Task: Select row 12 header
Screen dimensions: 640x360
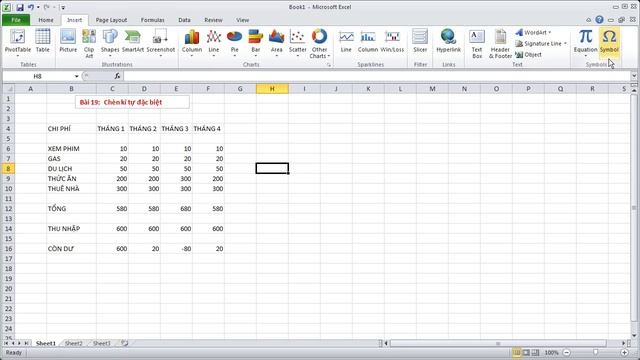Action: (8, 209)
